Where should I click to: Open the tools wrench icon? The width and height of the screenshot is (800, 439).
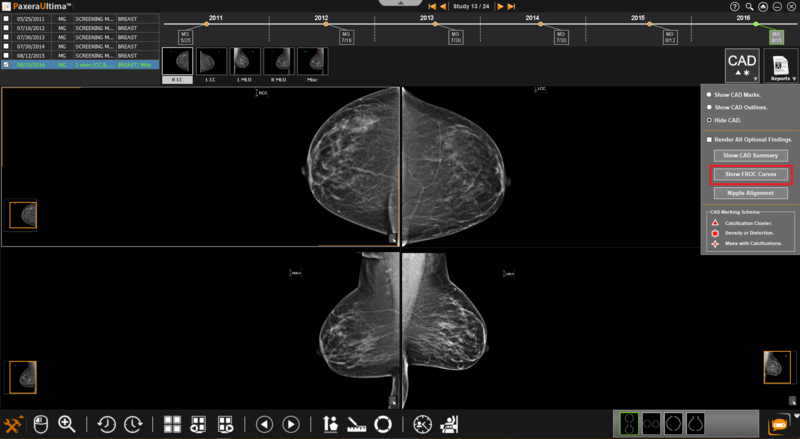(x=14, y=424)
